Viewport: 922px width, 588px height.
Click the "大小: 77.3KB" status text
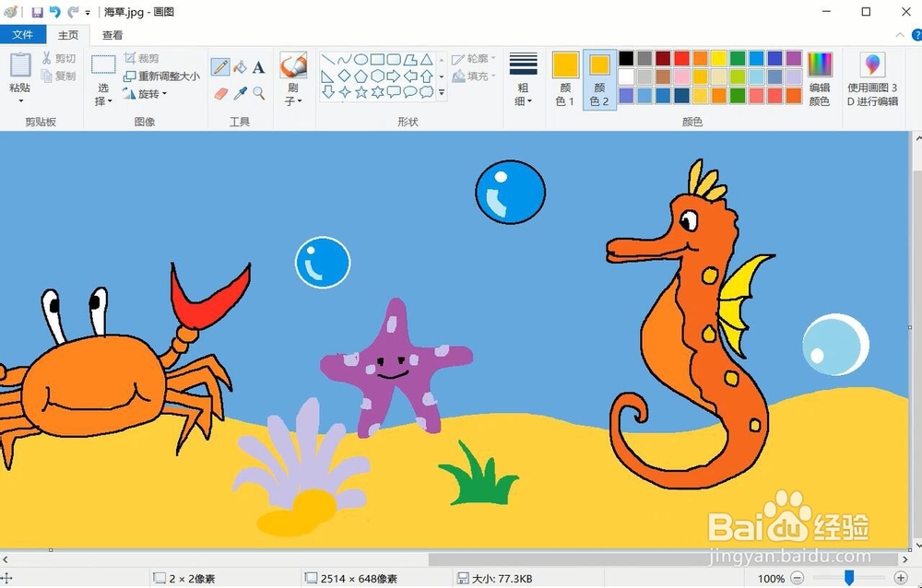pyautogui.click(x=502, y=579)
